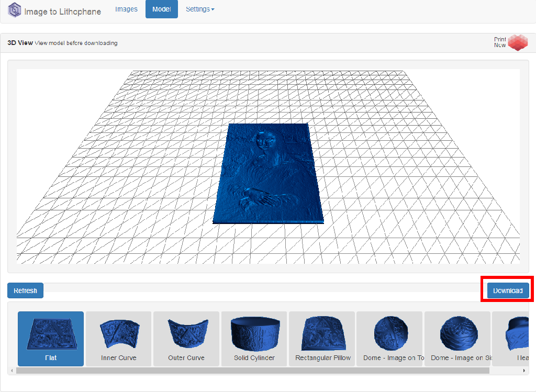Click the shape list right scroll arrow

[524, 371]
